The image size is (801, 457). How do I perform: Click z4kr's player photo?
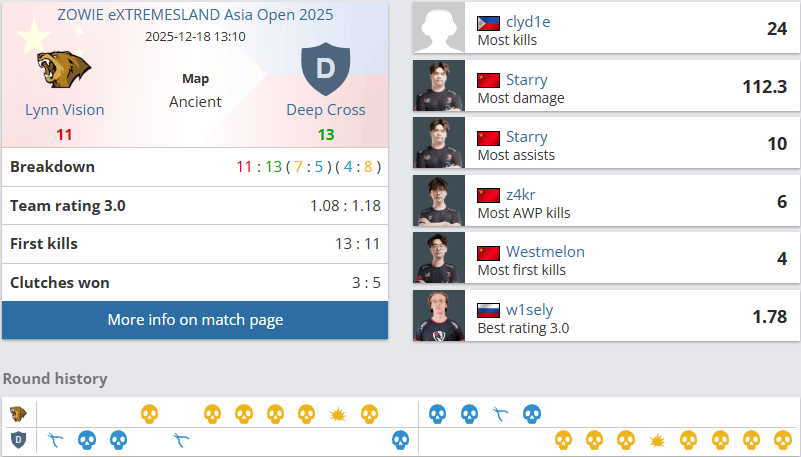pos(439,200)
